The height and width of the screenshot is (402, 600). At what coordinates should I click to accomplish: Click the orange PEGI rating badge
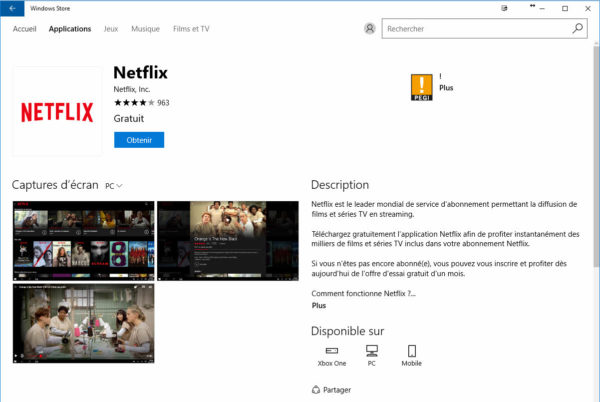point(421,87)
